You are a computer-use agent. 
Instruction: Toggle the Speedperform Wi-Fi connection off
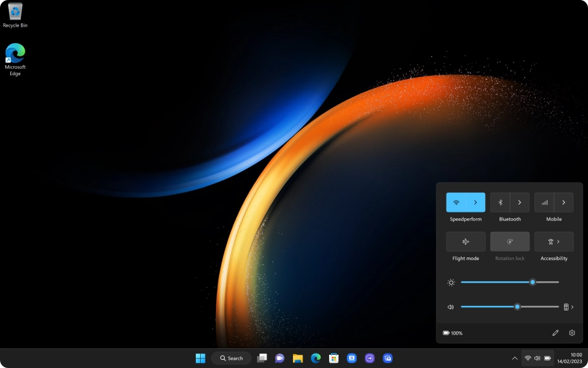point(457,202)
